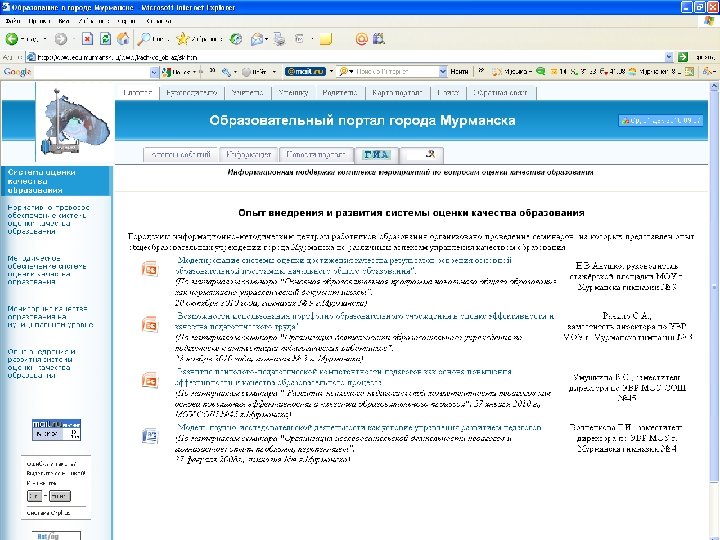Click the Google toolbar search input field
The height and width of the screenshot is (540, 720).
click(91, 72)
